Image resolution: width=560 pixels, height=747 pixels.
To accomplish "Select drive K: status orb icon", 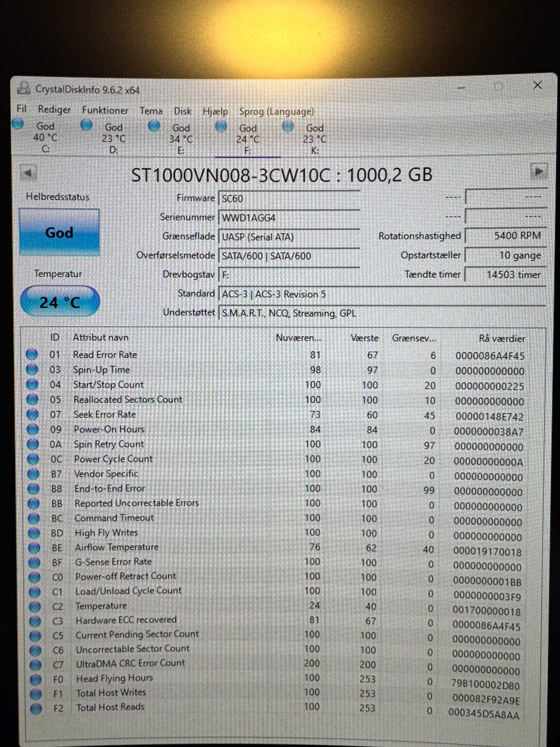I will point(288,126).
